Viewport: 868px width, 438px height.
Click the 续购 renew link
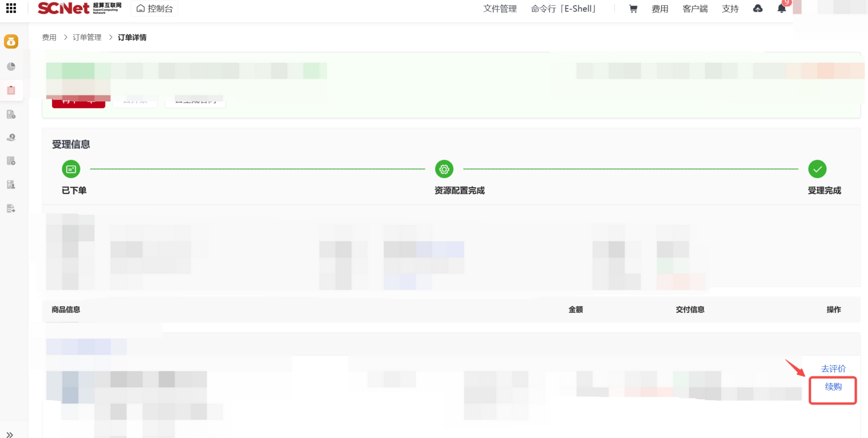point(833,386)
